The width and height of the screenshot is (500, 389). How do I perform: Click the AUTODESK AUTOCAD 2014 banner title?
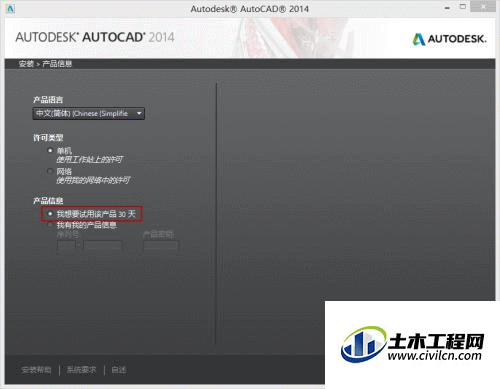tap(95, 37)
